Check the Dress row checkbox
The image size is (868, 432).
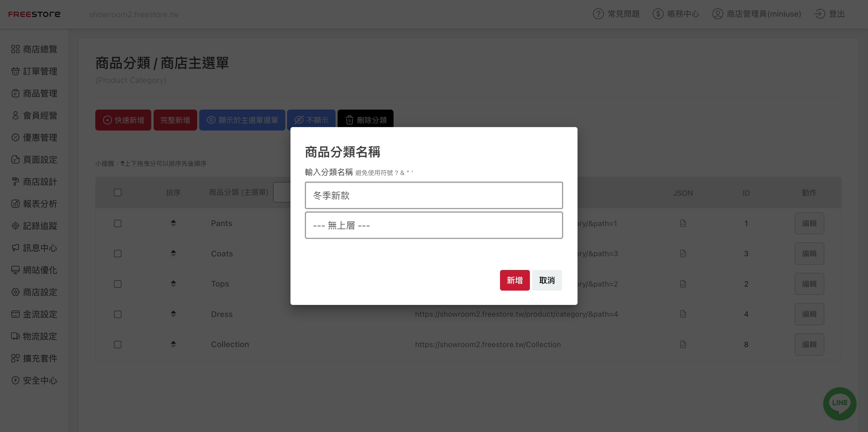click(118, 314)
